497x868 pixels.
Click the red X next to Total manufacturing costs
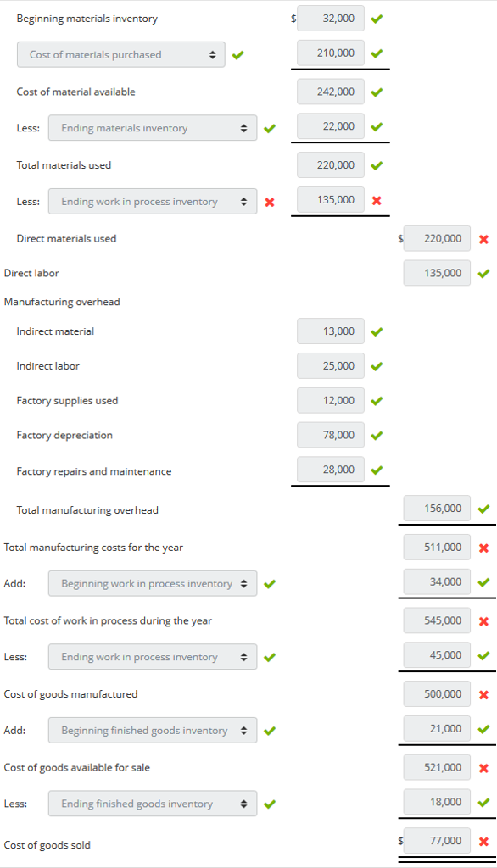coord(483,547)
